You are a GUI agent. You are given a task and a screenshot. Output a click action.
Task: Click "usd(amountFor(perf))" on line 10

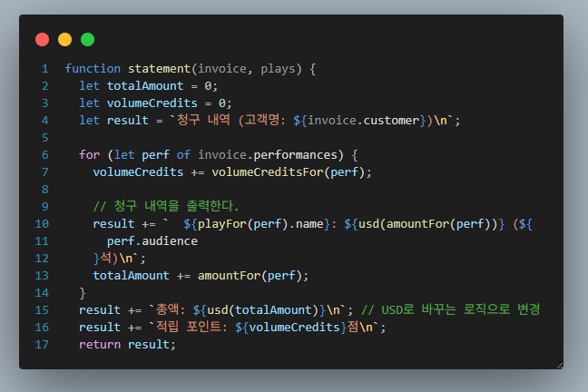(428, 224)
